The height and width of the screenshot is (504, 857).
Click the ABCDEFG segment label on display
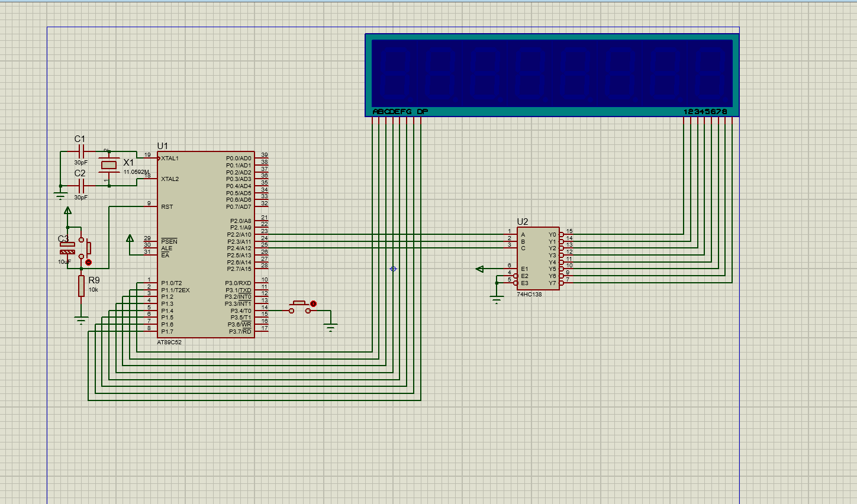click(x=392, y=112)
